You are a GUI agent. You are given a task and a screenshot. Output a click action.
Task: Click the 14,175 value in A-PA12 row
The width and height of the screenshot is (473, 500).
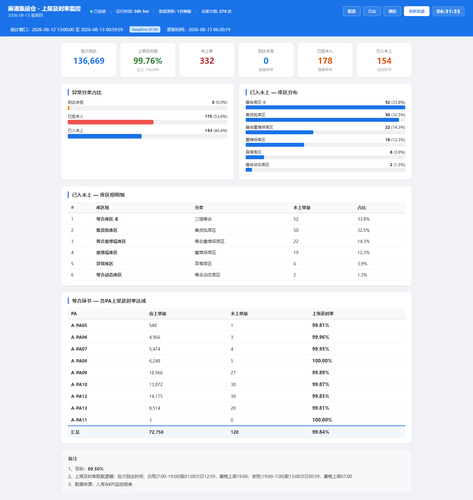(156, 396)
